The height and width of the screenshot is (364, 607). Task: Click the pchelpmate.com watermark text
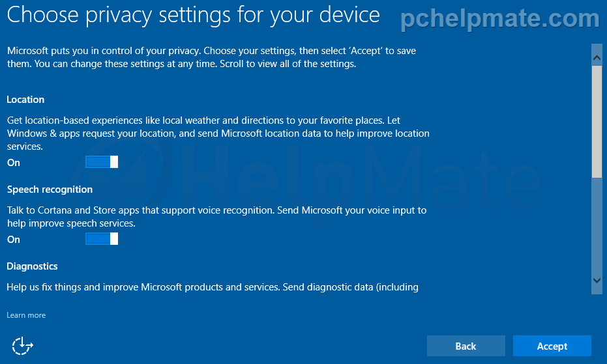[500, 18]
